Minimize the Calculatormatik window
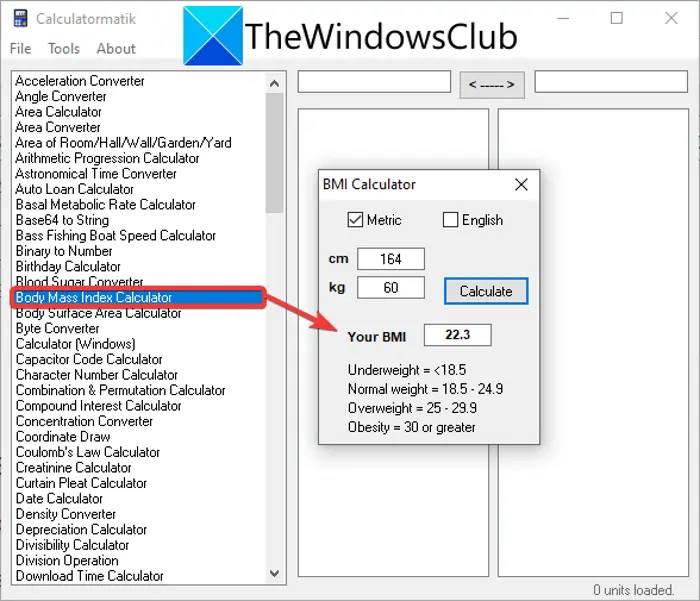Screen dimensions: 700x601 pos(563,18)
